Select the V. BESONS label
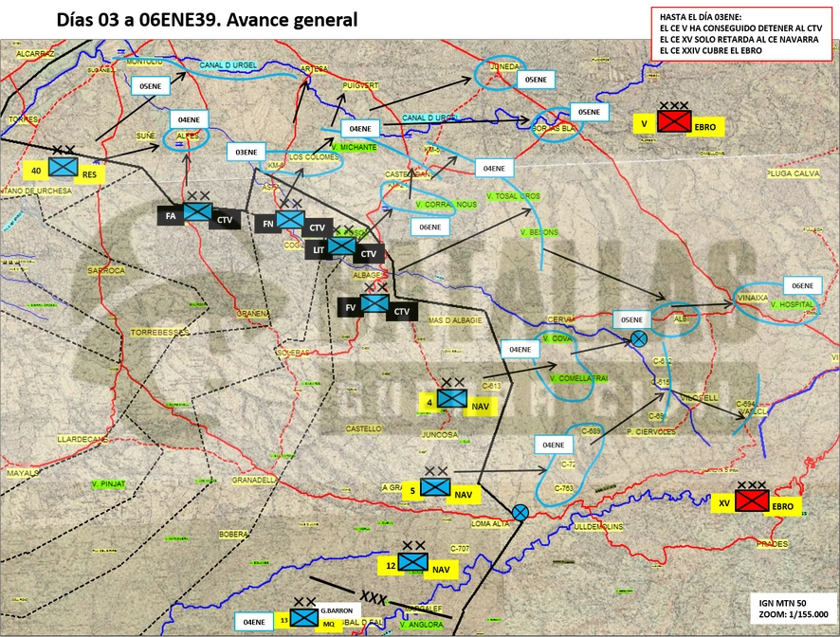The image size is (840, 637). (539, 232)
